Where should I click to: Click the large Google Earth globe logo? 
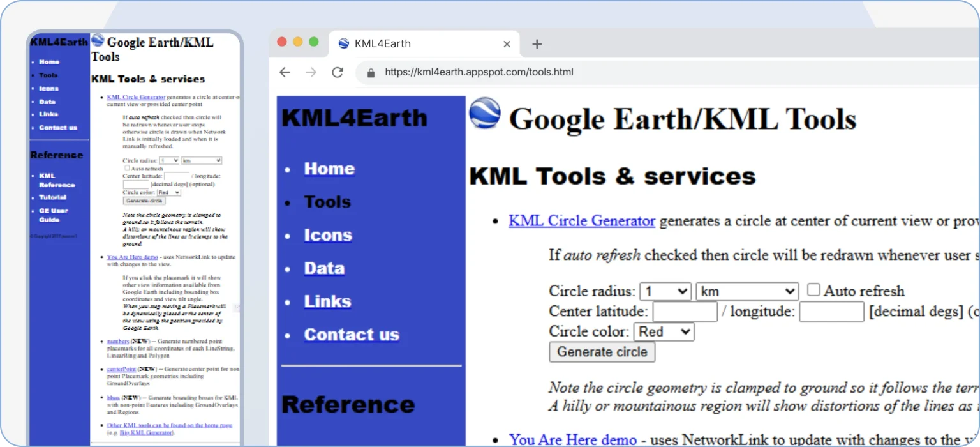pos(485,114)
